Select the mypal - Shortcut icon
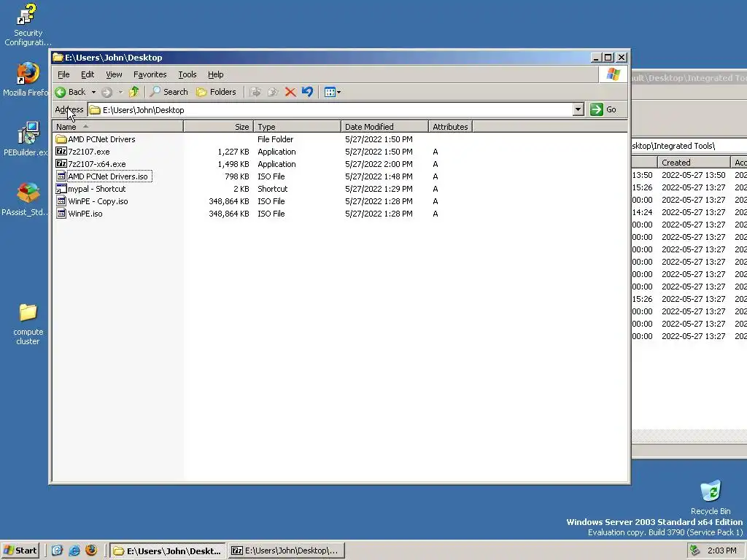747x560 pixels. tap(61, 189)
